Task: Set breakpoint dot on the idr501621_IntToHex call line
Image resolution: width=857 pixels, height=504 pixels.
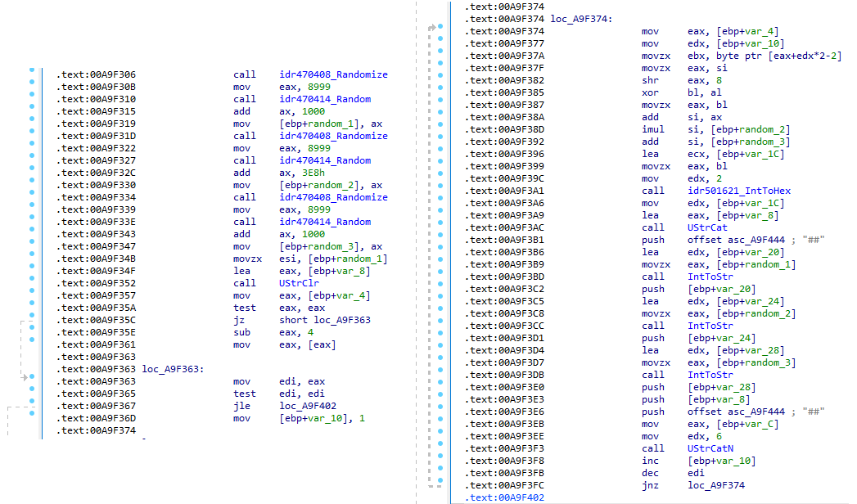Action: click(x=440, y=191)
